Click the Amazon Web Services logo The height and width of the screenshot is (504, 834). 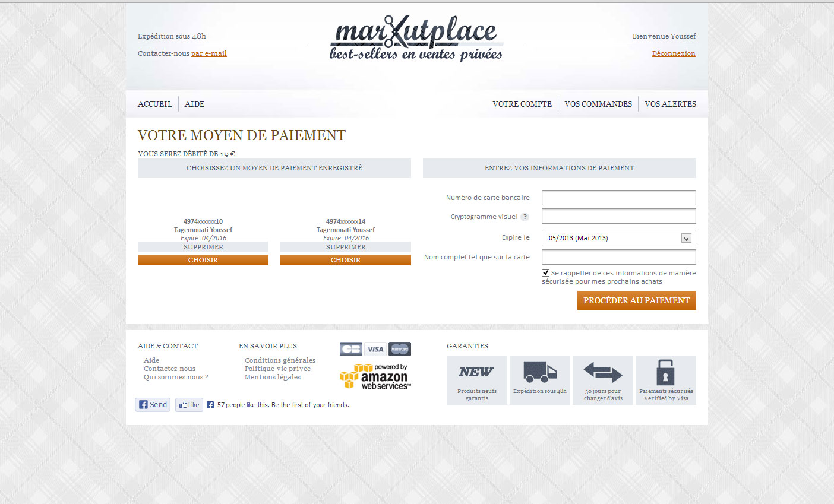pyautogui.click(x=375, y=377)
